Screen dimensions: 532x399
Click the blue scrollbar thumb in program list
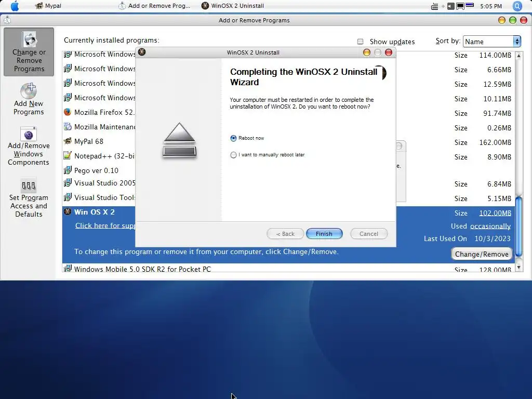(518, 227)
